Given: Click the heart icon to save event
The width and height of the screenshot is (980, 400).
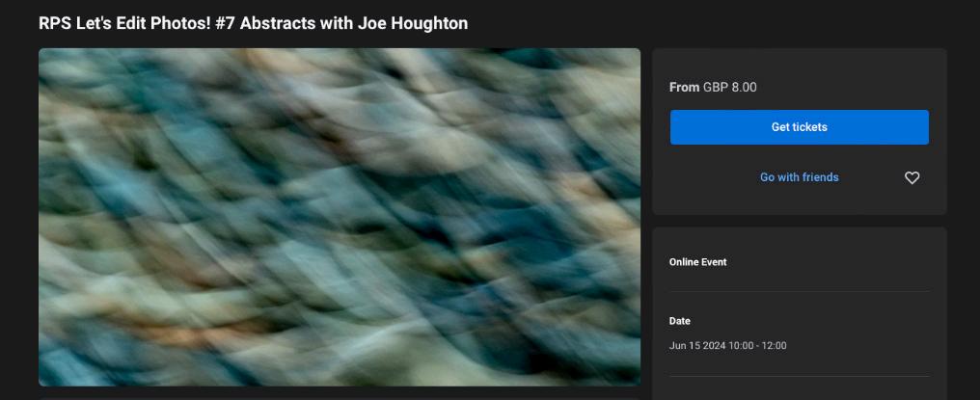Looking at the screenshot, I should (x=912, y=177).
